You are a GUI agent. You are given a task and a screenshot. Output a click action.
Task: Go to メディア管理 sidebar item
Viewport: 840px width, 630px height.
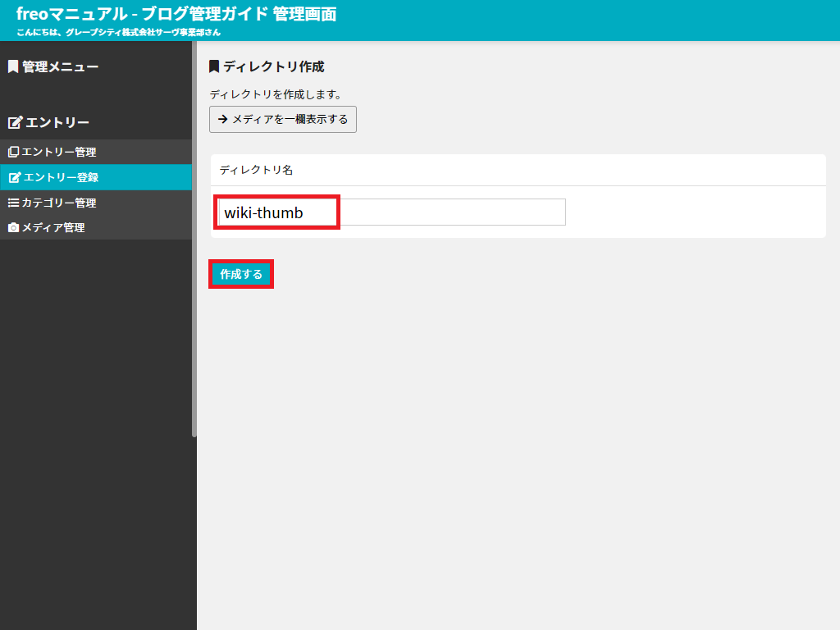pos(96,227)
